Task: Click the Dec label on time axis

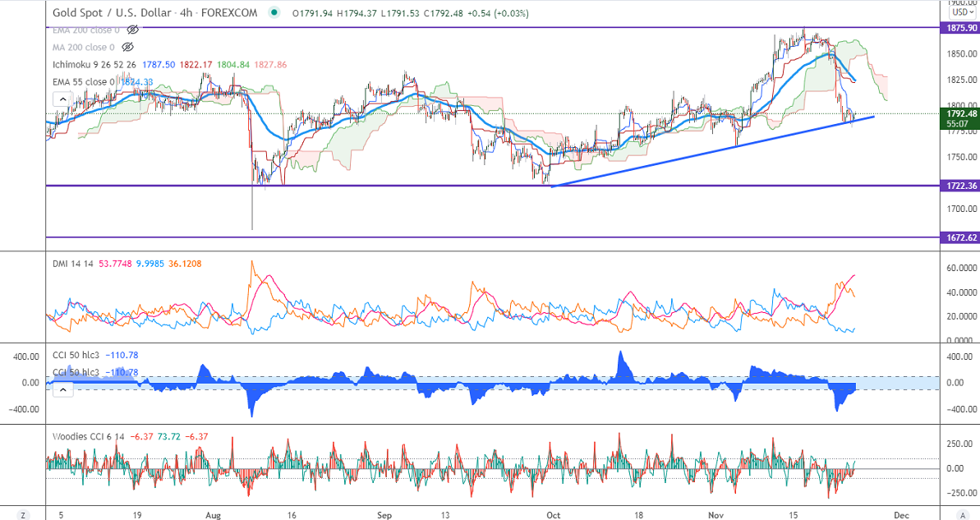Action: click(x=901, y=515)
